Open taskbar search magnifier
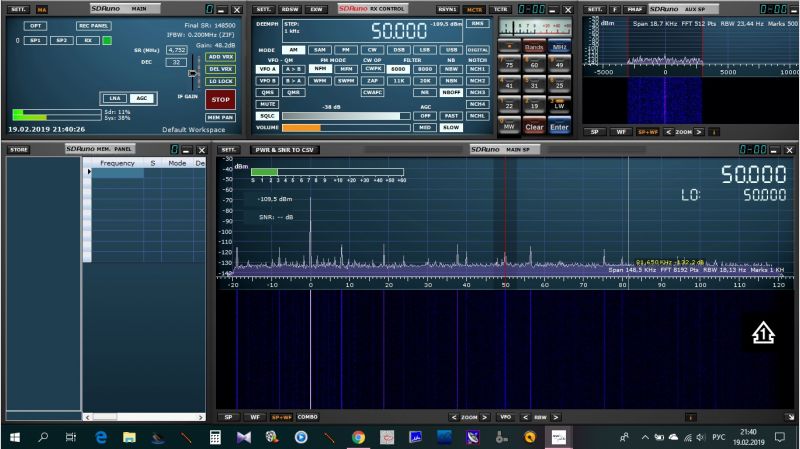This screenshot has width=800, height=449. 43,437
